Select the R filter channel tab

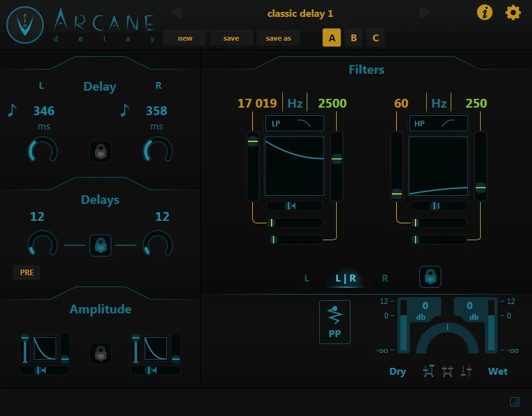coord(385,278)
